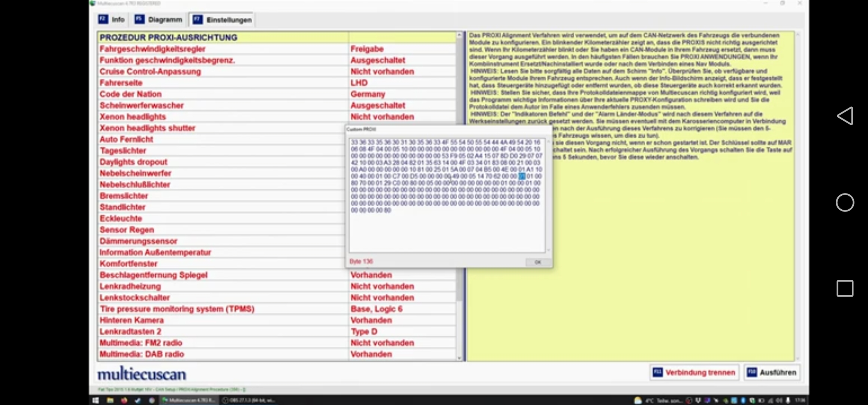The image size is (868, 405).
Task: Select highlighted byte 136 in hex editor
Action: pos(521,176)
